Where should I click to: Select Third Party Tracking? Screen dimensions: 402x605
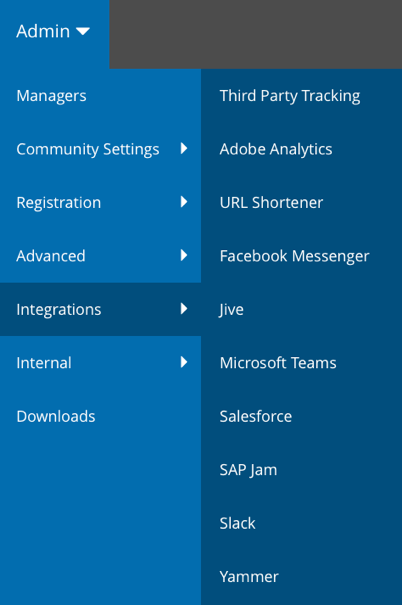click(x=301, y=96)
